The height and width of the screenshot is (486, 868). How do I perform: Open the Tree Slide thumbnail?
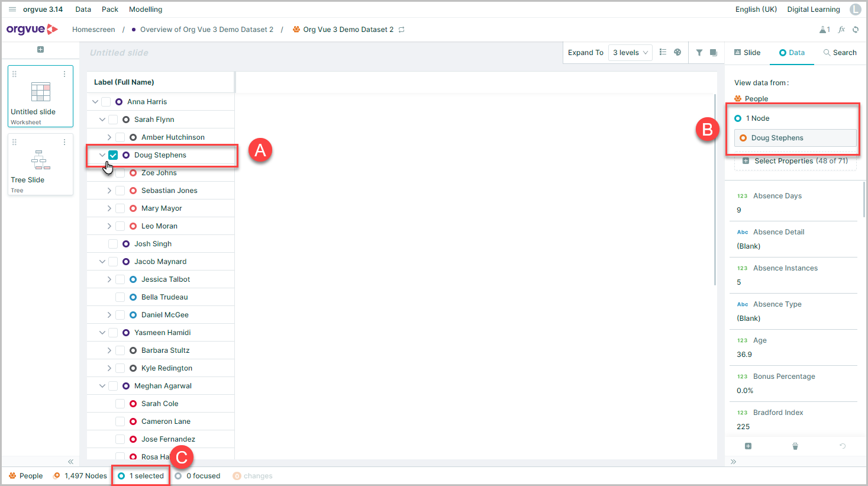[x=40, y=165]
